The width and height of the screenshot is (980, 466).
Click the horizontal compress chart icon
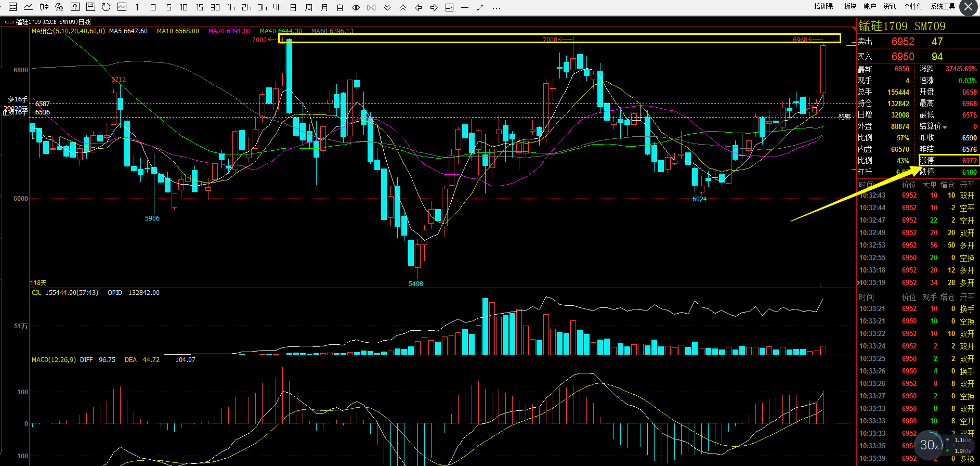[x=371, y=7]
